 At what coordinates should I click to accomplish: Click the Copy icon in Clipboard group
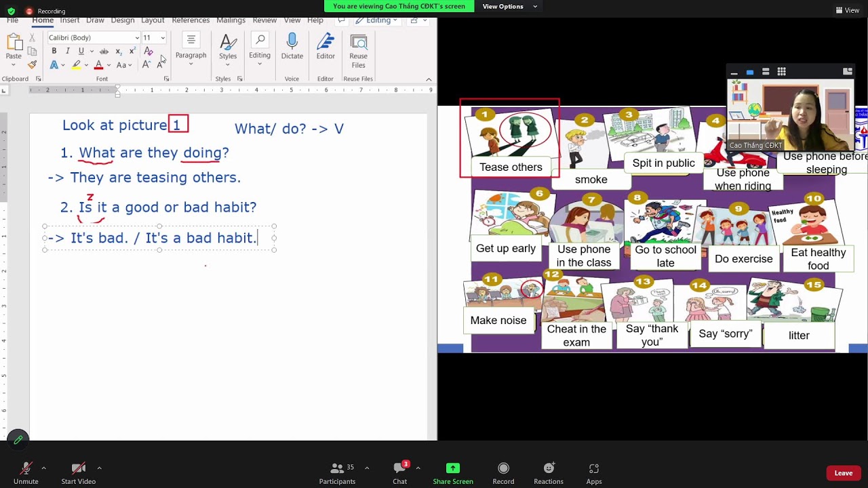click(32, 52)
